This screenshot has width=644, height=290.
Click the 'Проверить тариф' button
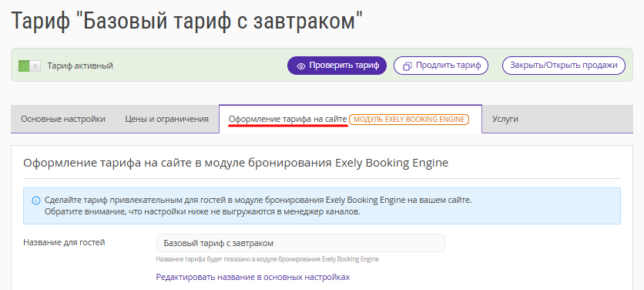point(337,66)
